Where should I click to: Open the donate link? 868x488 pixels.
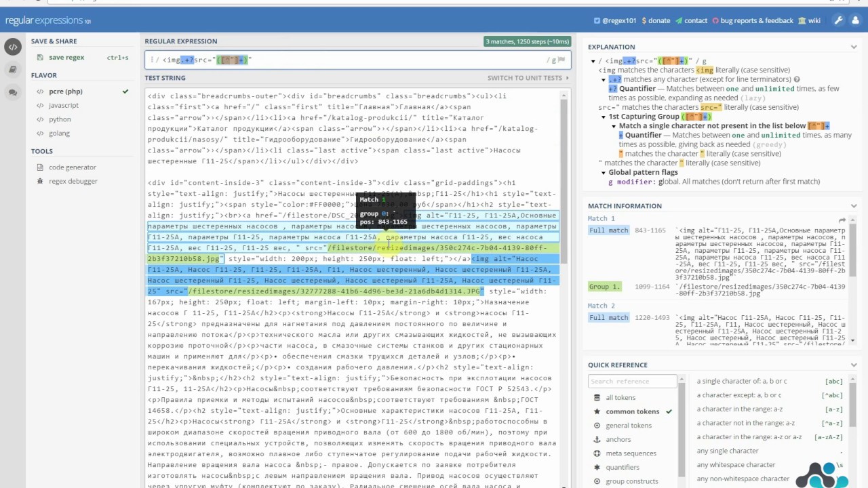(656, 20)
